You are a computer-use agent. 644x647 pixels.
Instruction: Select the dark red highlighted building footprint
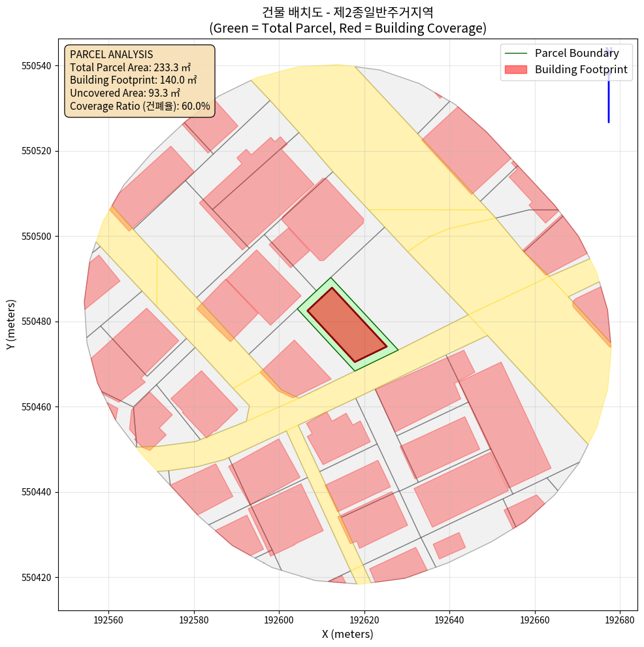point(347,325)
